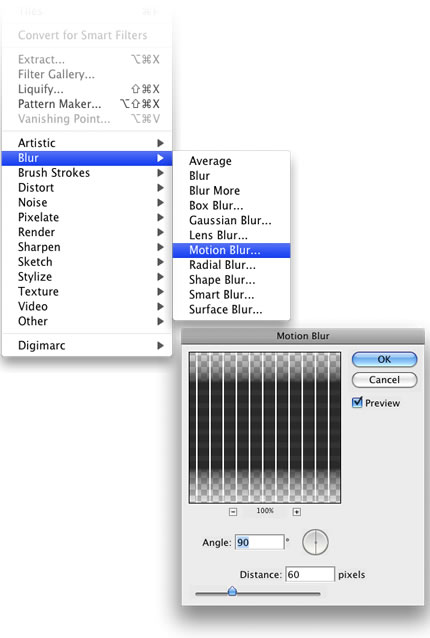Select Motion Blur from the Blur submenu
The width and height of the screenshot is (430, 638).
[231, 250]
